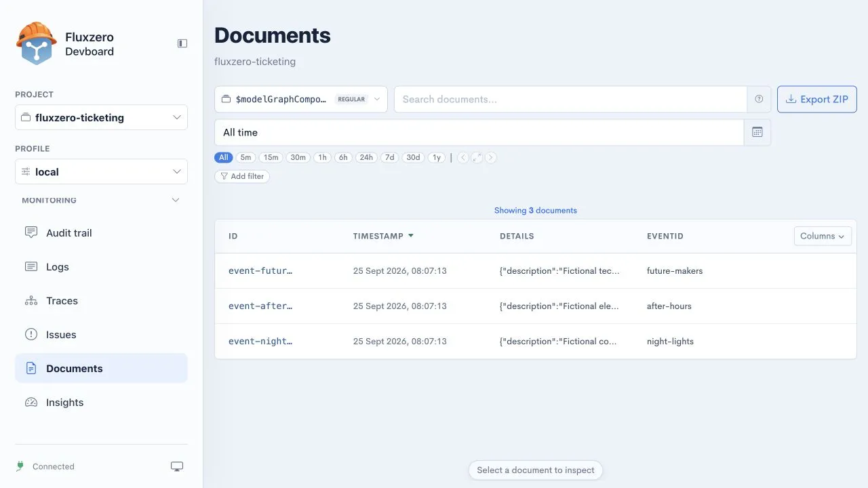This screenshot has height=488, width=868.
Task: Open the event-after… document row
Action: [536, 306]
